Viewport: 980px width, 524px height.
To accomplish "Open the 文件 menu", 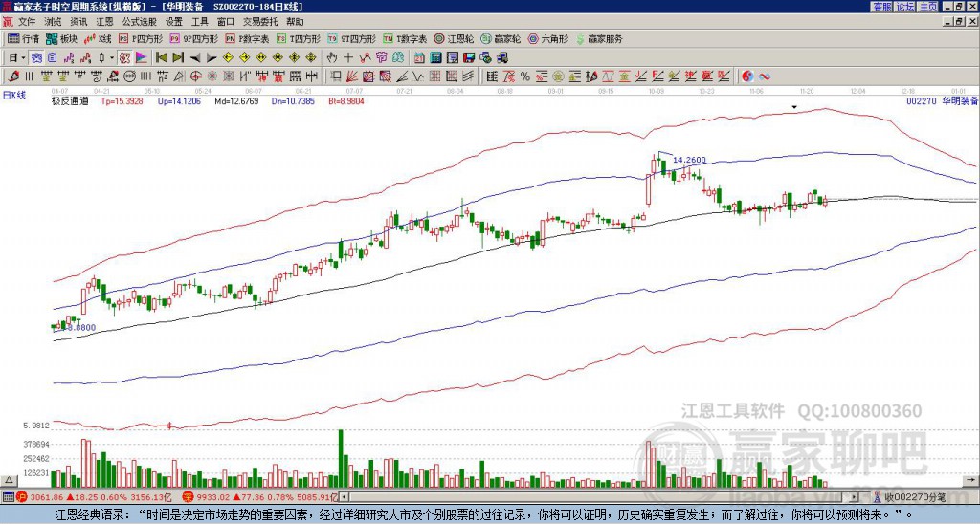I will click(27, 22).
